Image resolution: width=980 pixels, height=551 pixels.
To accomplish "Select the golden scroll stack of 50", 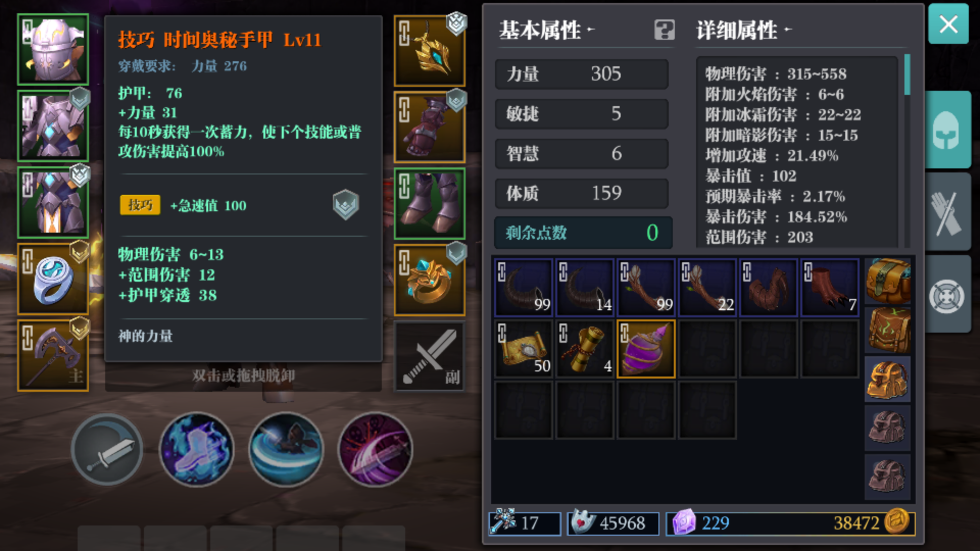I will pyautogui.click(x=523, y=349).
